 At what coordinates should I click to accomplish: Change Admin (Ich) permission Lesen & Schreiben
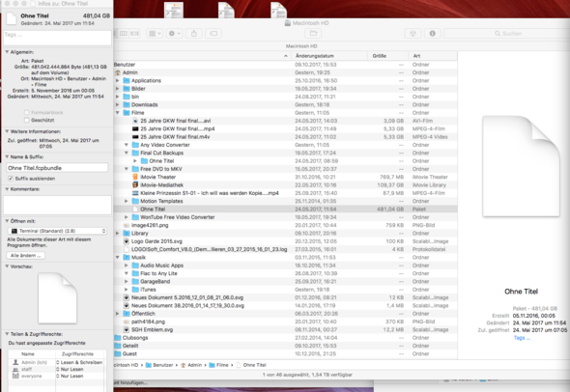click(x=79, y=362)
